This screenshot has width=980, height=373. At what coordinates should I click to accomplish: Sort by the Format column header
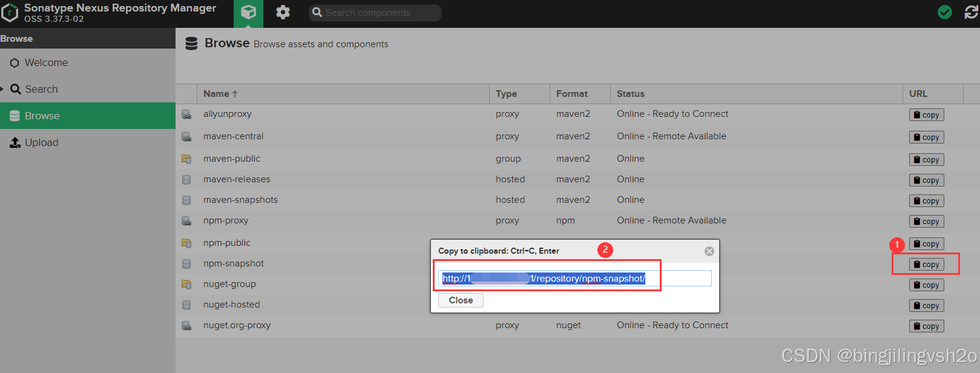[x=572, y=94]
